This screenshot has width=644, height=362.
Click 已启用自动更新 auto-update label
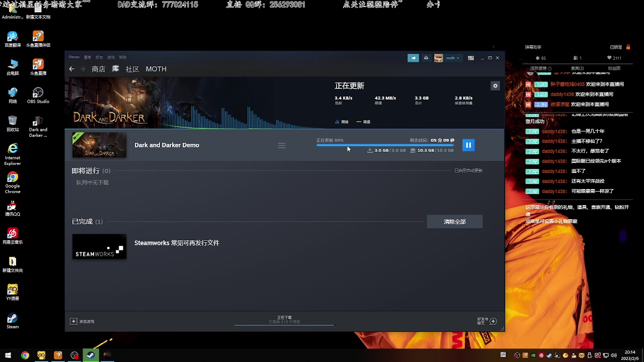point(468,170)
